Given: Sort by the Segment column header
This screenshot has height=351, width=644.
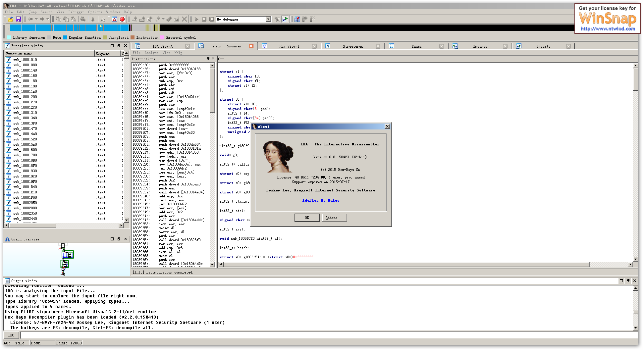Looking at the screenshot, I should point(108,54).
